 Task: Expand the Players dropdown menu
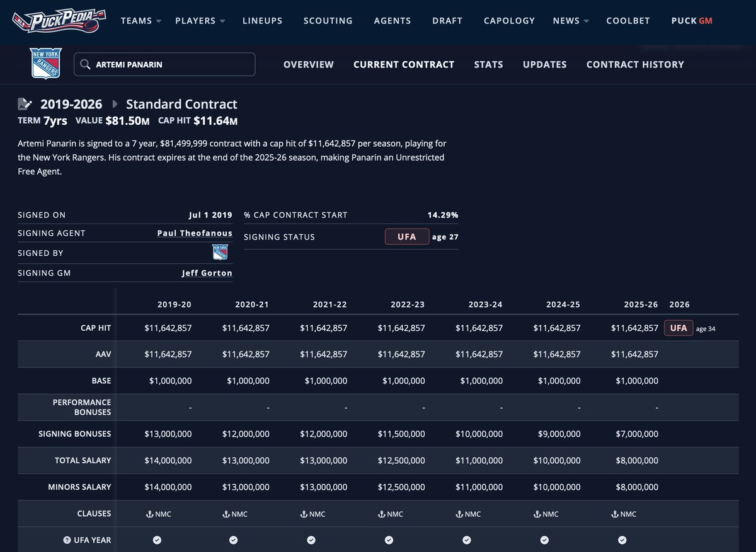[x=200, y=21]
